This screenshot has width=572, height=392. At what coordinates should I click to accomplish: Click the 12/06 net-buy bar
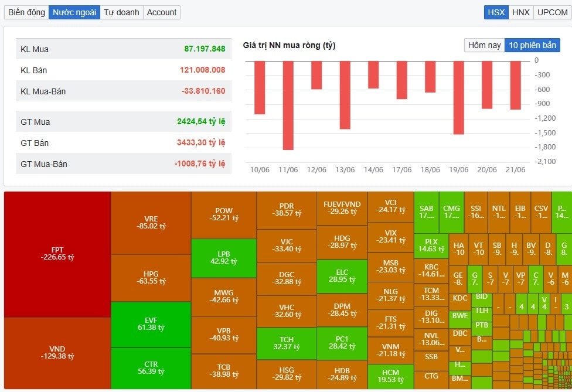point(316,75)
